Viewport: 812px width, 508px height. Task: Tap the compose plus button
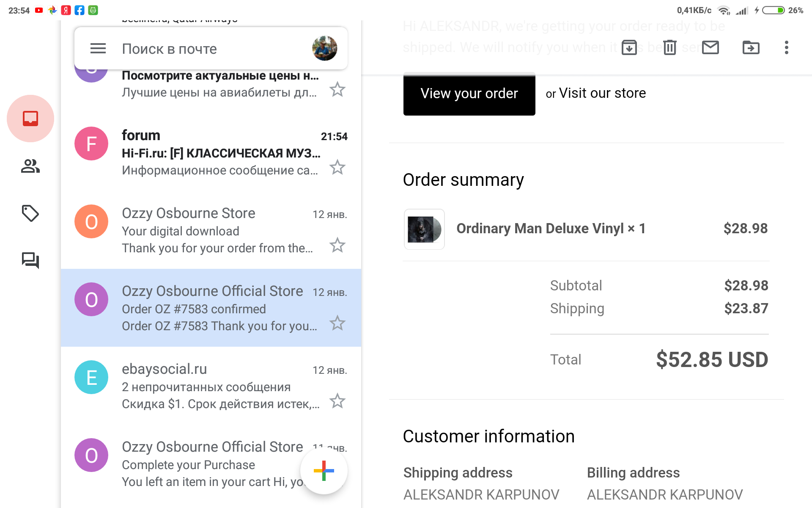[x=324, y=471]
